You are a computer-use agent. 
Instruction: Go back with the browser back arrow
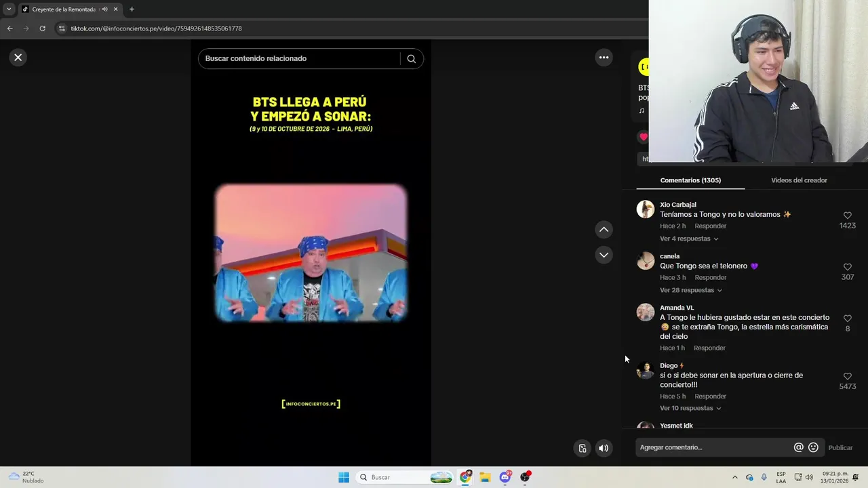point(9,28)
